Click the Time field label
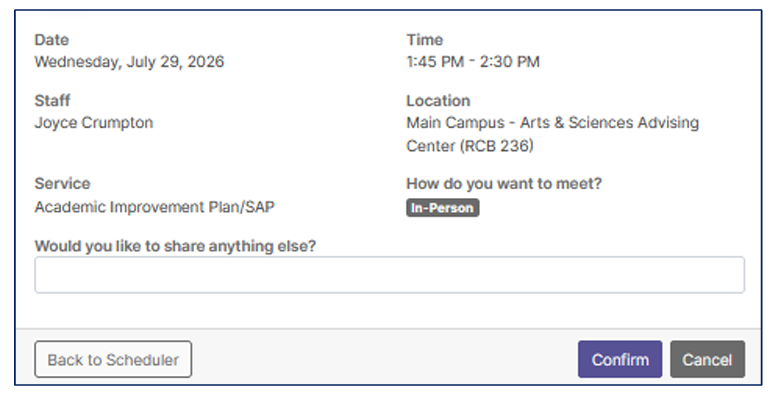Image resolution: width=775 pixels, height=402 pixels. tap(425, 40)
